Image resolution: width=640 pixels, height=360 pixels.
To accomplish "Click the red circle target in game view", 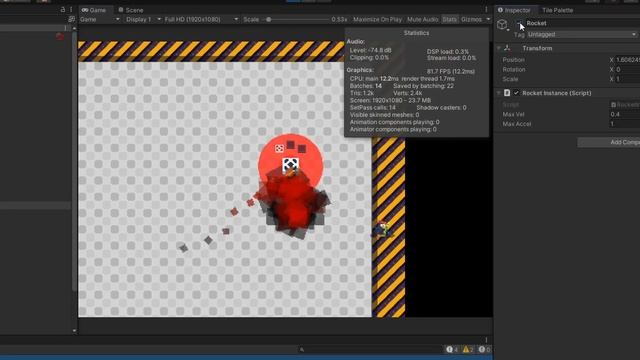I will coord(291,166).
